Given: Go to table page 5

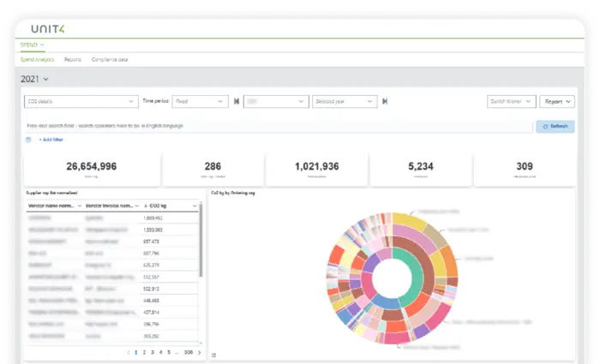Looking at the screenshot, I should (x=169, y=353).
